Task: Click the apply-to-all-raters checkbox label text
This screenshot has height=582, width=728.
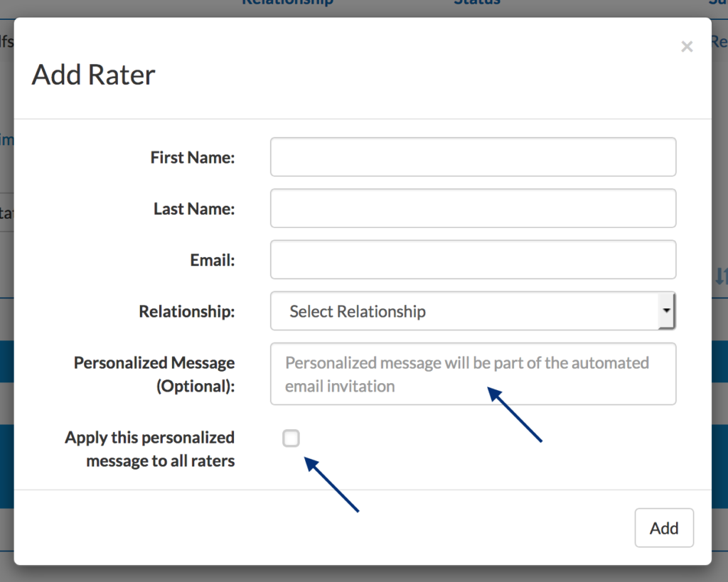Action: pos(149,449)
